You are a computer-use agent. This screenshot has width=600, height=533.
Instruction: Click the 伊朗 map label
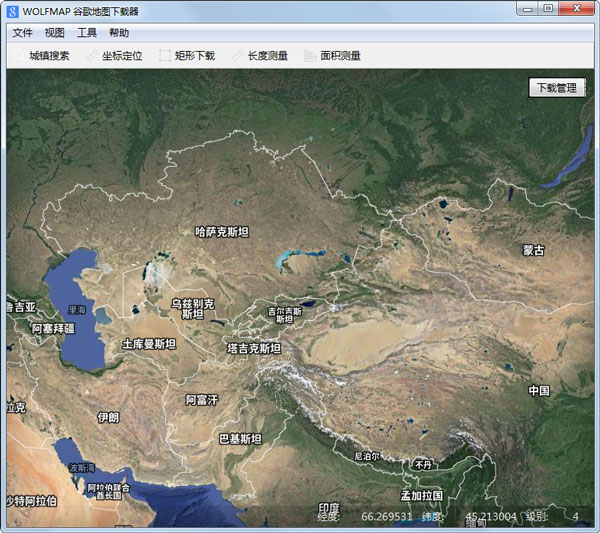coord(108,417)
